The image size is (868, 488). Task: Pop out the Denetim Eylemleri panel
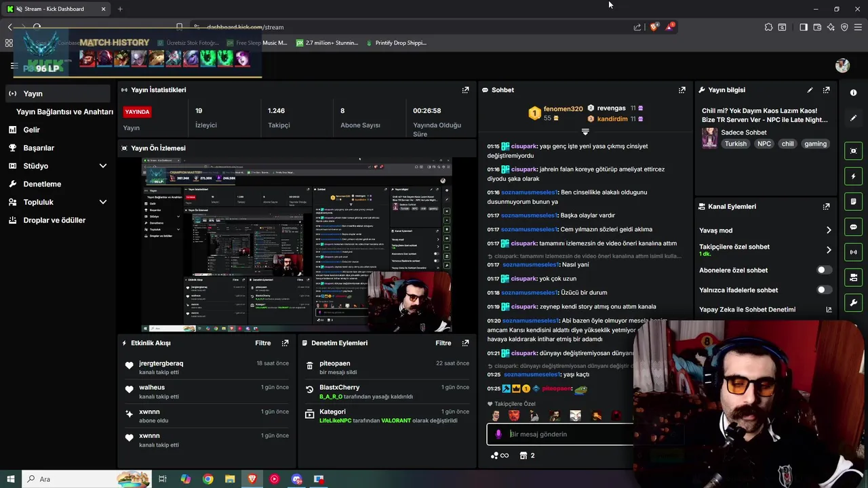click(465, 343)
